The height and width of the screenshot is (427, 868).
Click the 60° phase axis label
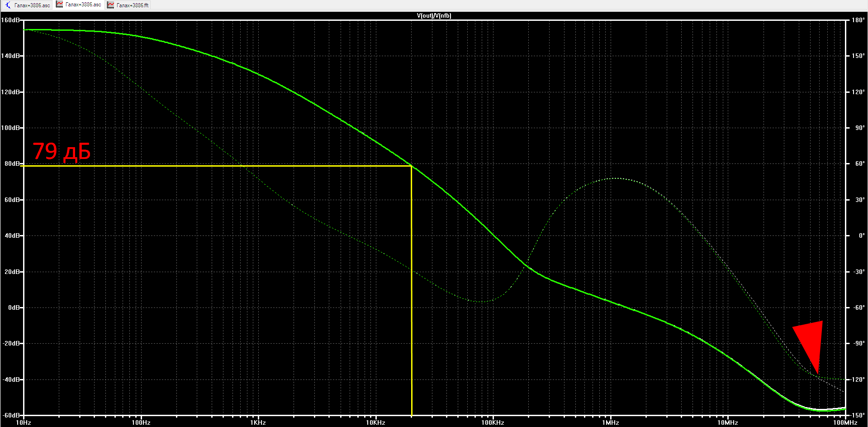pyautogui.click(x=859, y=163)
